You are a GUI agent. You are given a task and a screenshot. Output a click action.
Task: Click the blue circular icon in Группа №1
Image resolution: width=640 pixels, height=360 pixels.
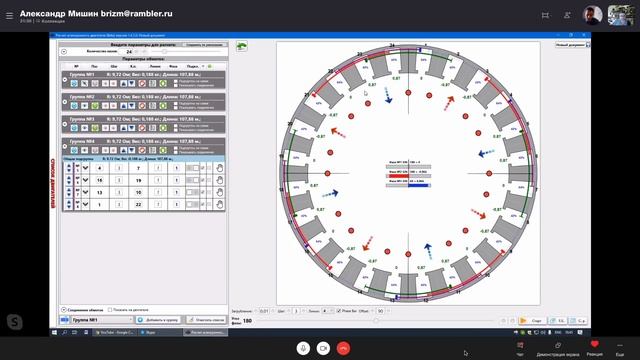click(74, 83)
